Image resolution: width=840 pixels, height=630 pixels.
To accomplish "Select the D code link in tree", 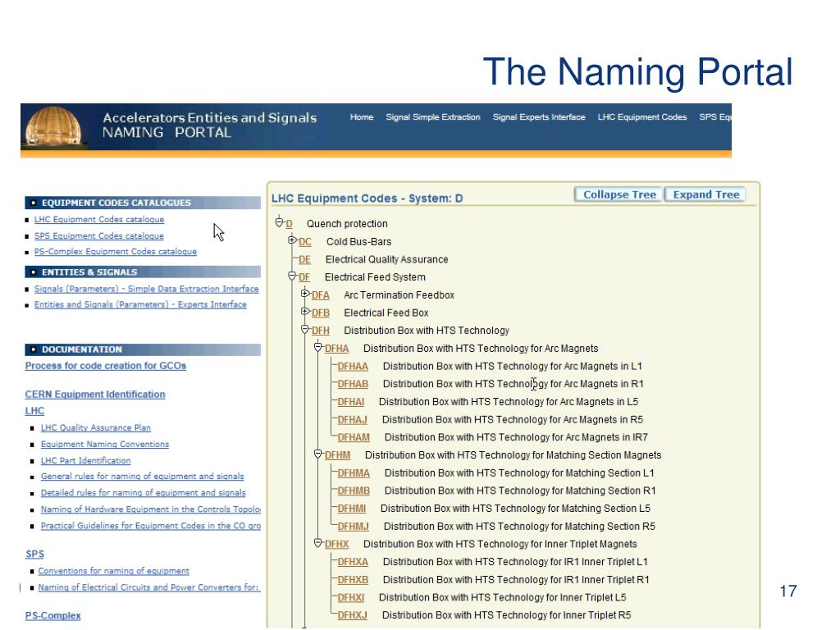I will (290, 224).
